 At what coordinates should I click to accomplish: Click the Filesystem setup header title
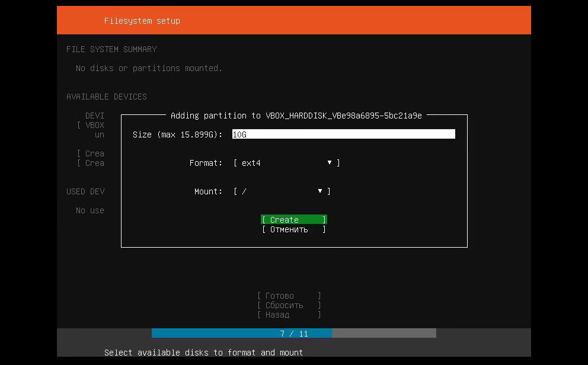(x=142, y=21)
